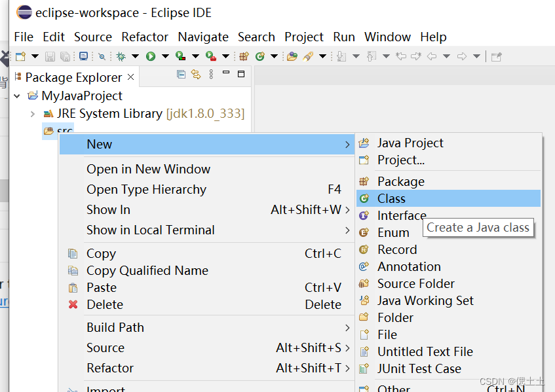555x392 pixels.
Task: Open the Project menu
Action: coord(304,37)
